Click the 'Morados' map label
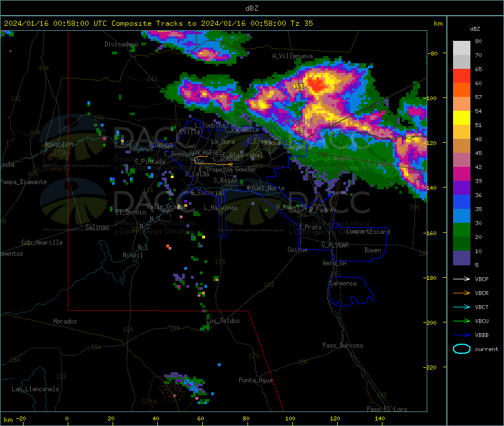Image resolution: width=504 pixels, height=426 pixels. [65, 321]
